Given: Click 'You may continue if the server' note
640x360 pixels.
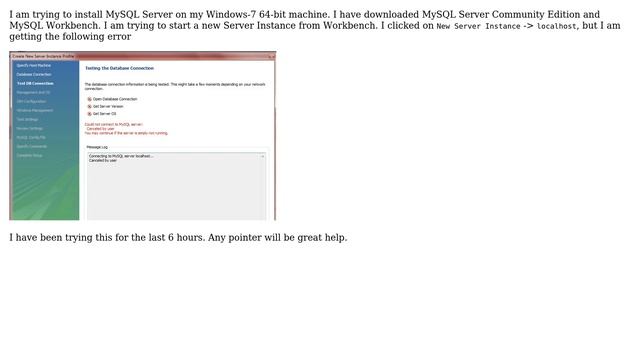Looking at the screenshot, I should [x=126, y=133].
